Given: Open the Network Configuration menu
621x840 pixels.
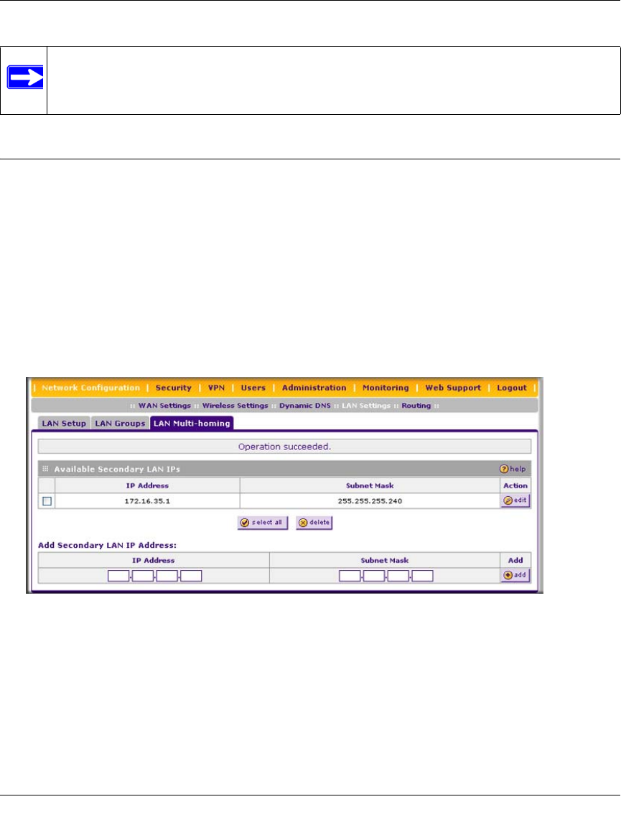Looking at the screenshot, I should click(90, 388).
